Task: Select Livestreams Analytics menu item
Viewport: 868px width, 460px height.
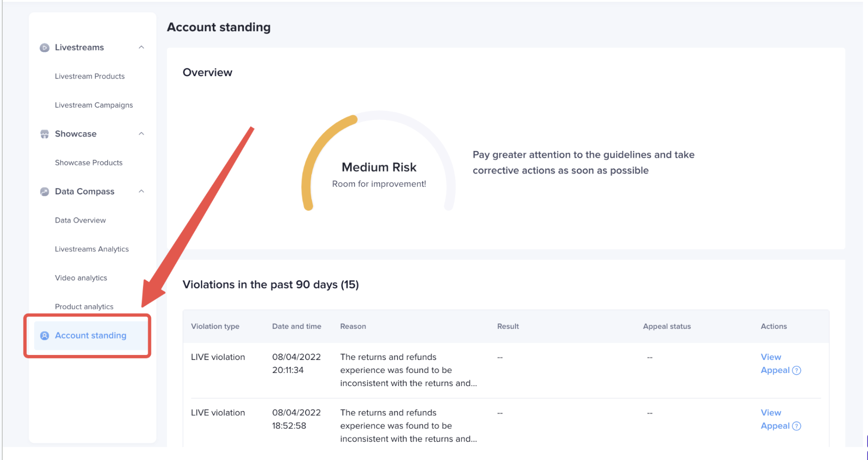Action: click(x=92, y=249)
